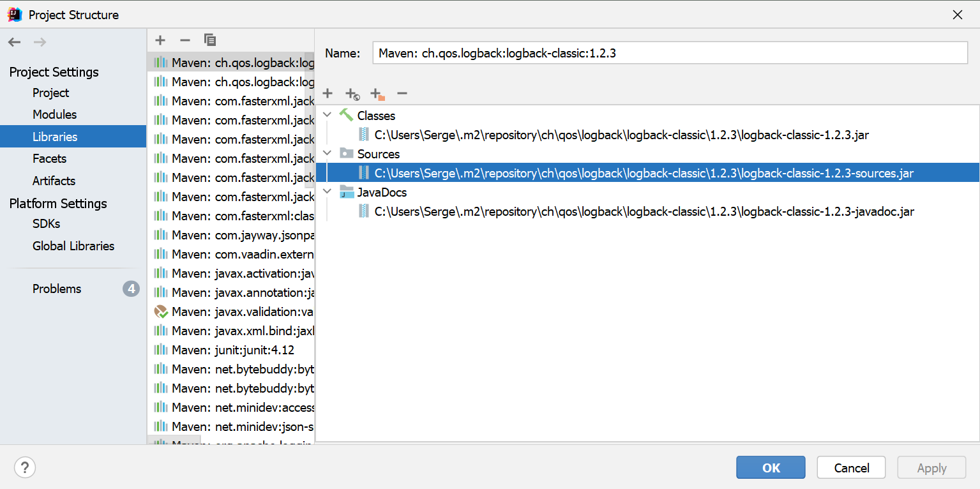Remove the selected library root
This screenshot has height=489, width=980.
click(402, 94)
